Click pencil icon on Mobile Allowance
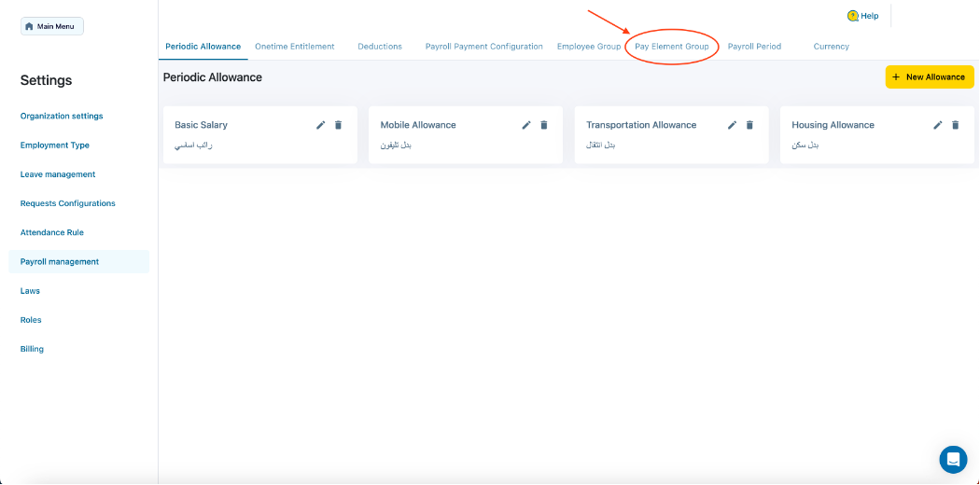Viewport: 980px width, 485px height. 526,125
